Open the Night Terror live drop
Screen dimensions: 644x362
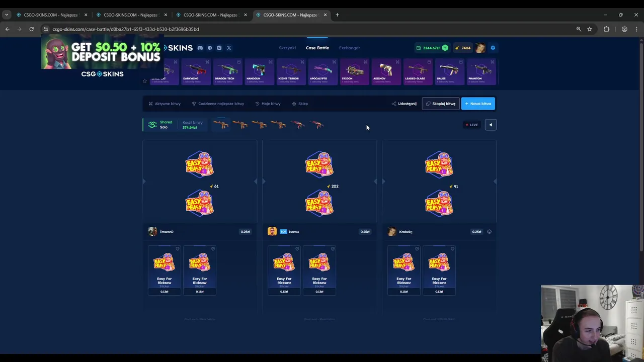click(291, 71)
